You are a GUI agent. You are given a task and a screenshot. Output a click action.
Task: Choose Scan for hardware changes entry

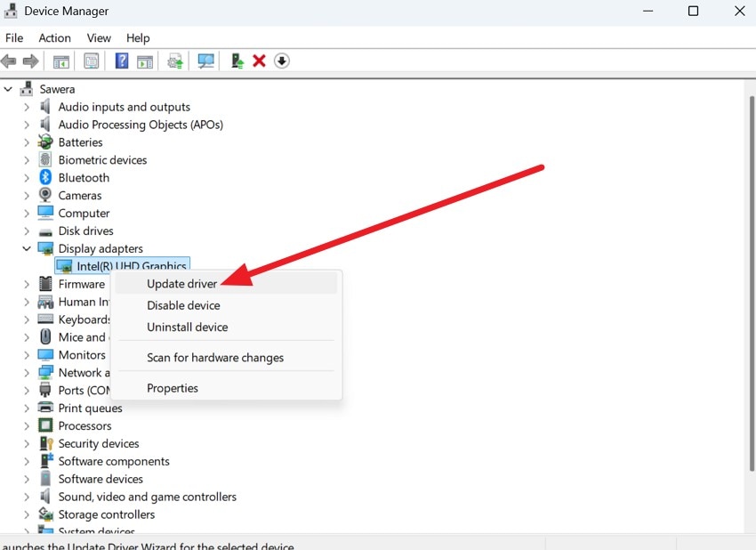point(226,358)
